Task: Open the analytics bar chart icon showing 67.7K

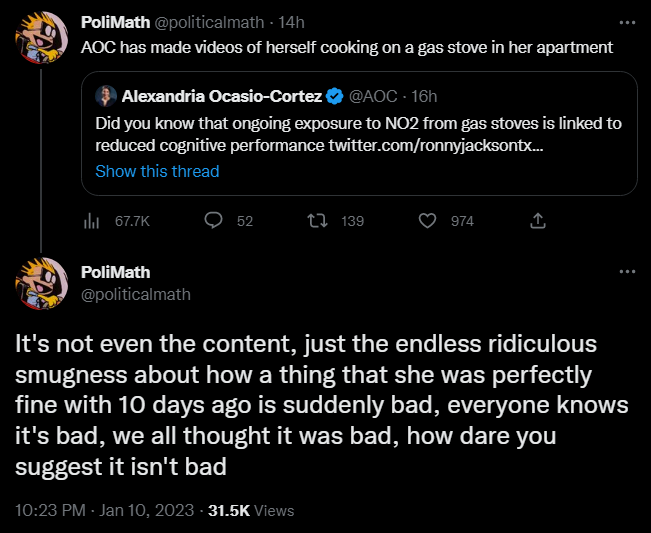Action: click(87, 221)
